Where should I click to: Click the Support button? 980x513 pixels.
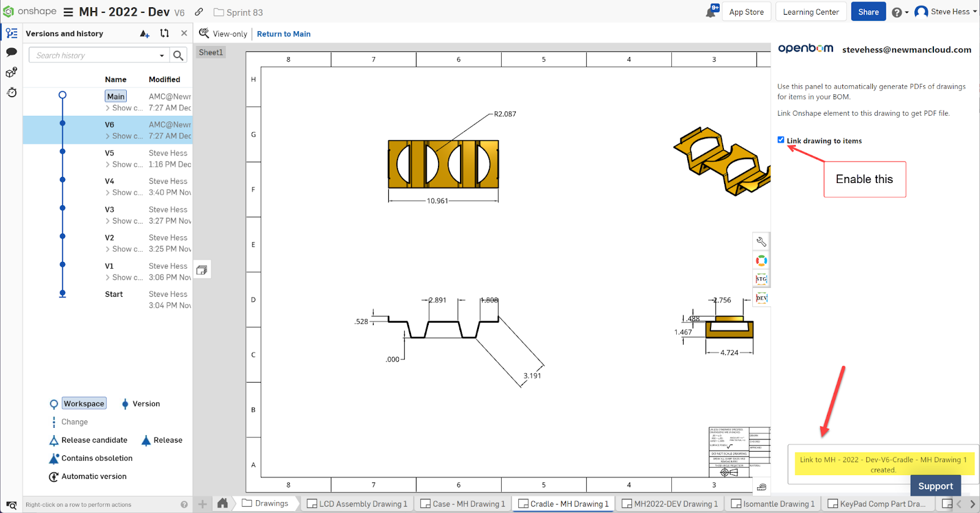[x=935, y=486]
